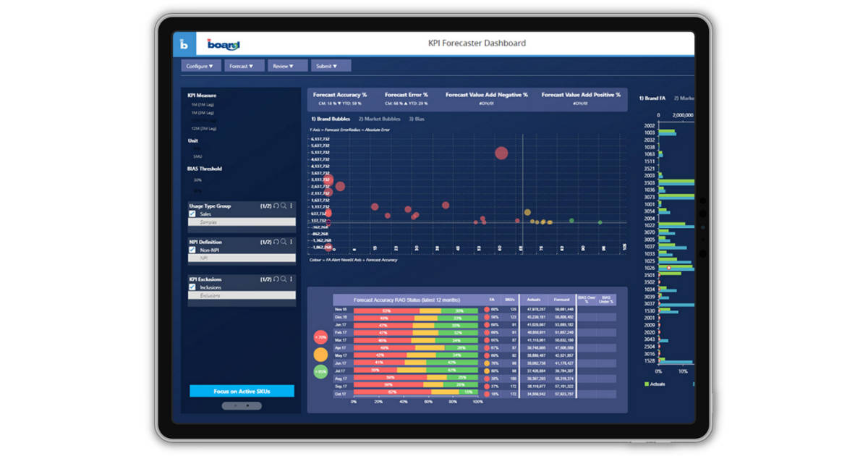
Task: Open search on the NPI Definition filter
Action: pos(284,242)
